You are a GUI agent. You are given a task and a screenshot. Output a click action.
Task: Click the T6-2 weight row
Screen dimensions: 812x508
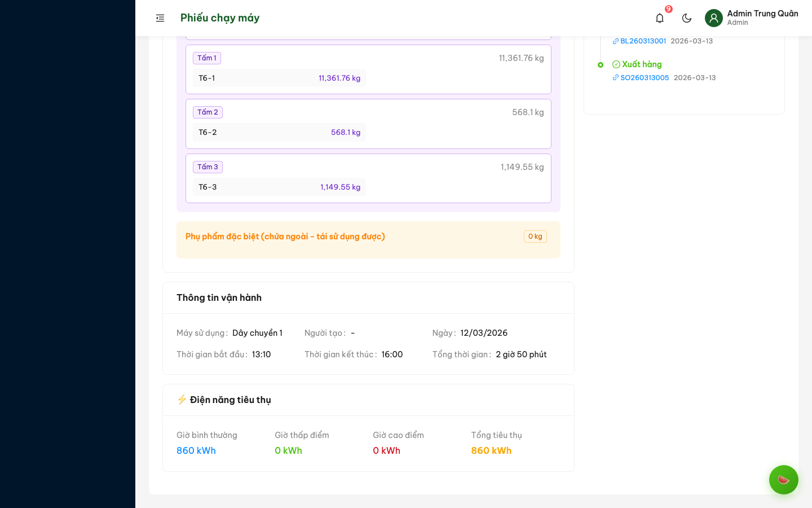tap(279, 133)
